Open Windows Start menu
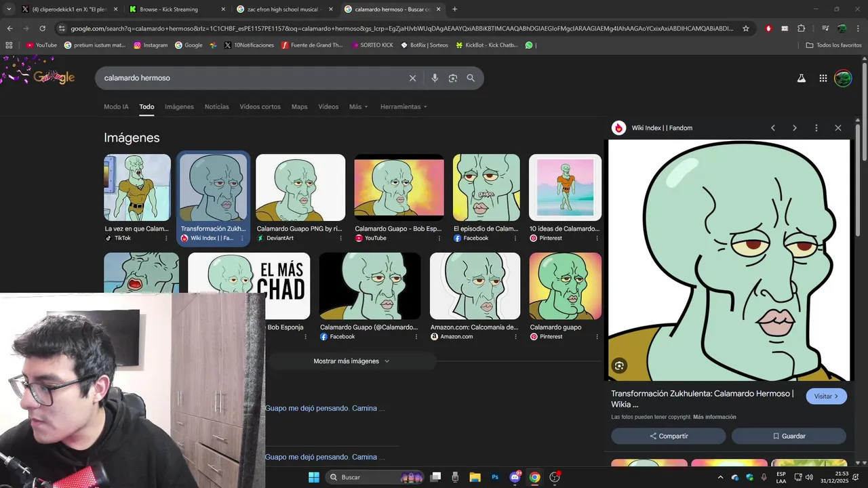Screen dimensions: 868x488 pyautogui.click(x=314, y=477)
